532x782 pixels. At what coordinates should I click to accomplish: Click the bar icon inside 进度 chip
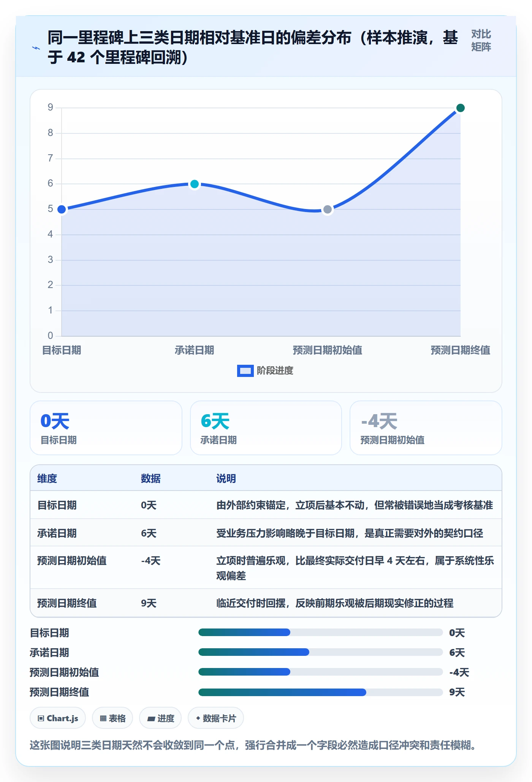[x=151, y=719]
